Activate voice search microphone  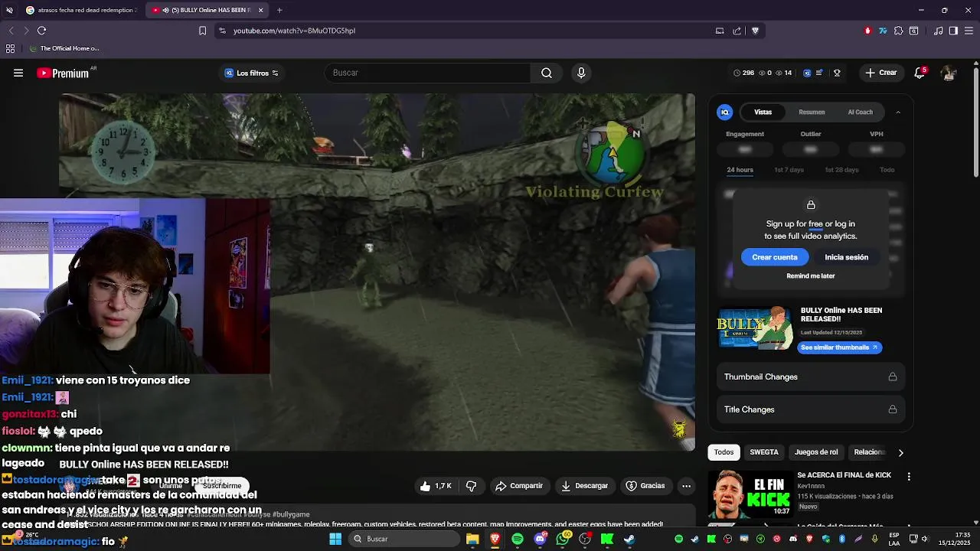pos(581,73)
